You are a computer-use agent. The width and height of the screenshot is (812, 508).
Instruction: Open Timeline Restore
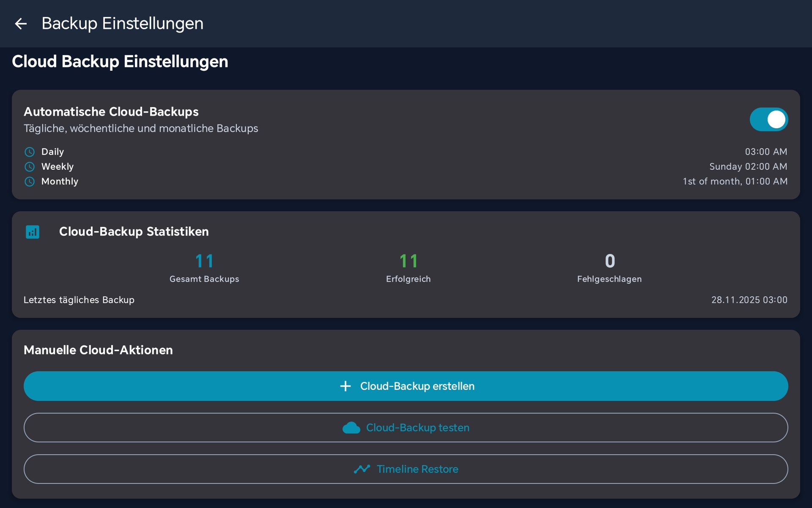(x=406, y=469)
